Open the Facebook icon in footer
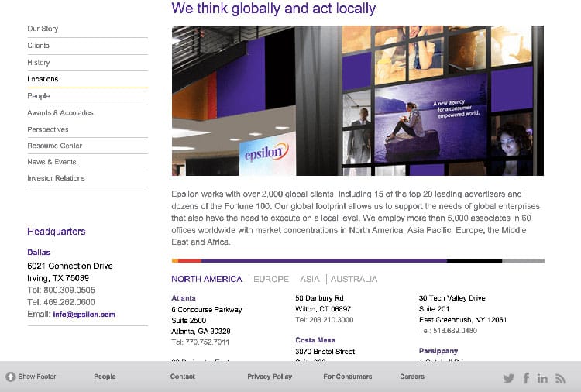 [x=526, y=378]
